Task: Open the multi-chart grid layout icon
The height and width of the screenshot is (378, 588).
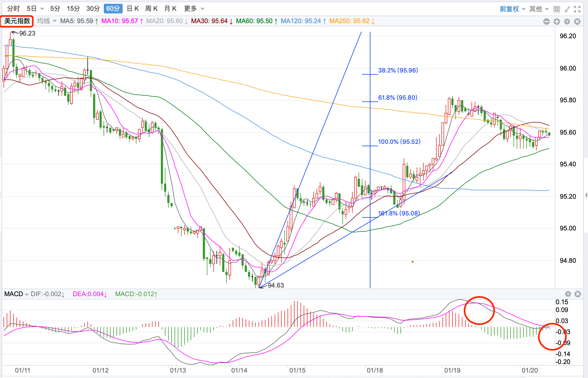Action: coord(557,9)
